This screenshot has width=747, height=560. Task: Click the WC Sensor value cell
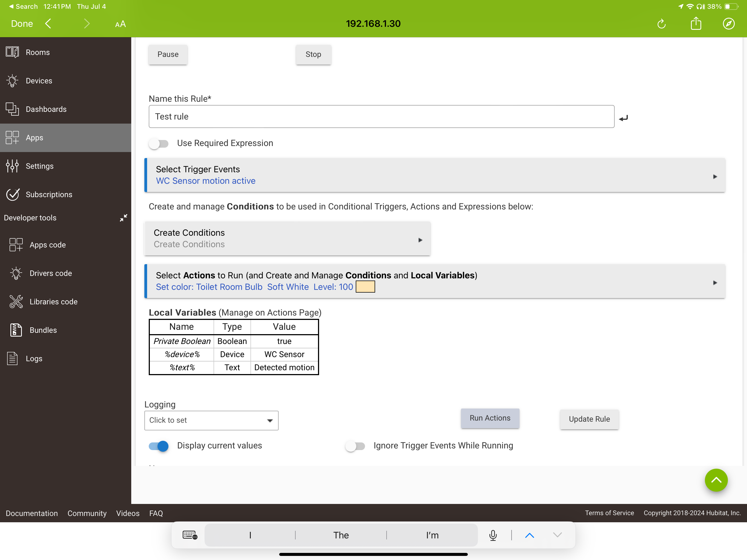pos(284,354)
